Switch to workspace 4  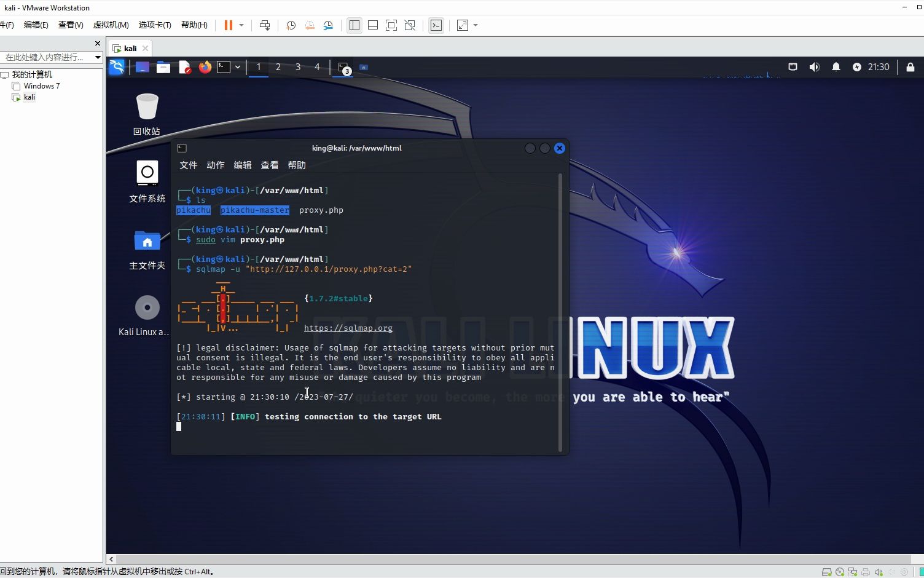[x=318, y=67]
